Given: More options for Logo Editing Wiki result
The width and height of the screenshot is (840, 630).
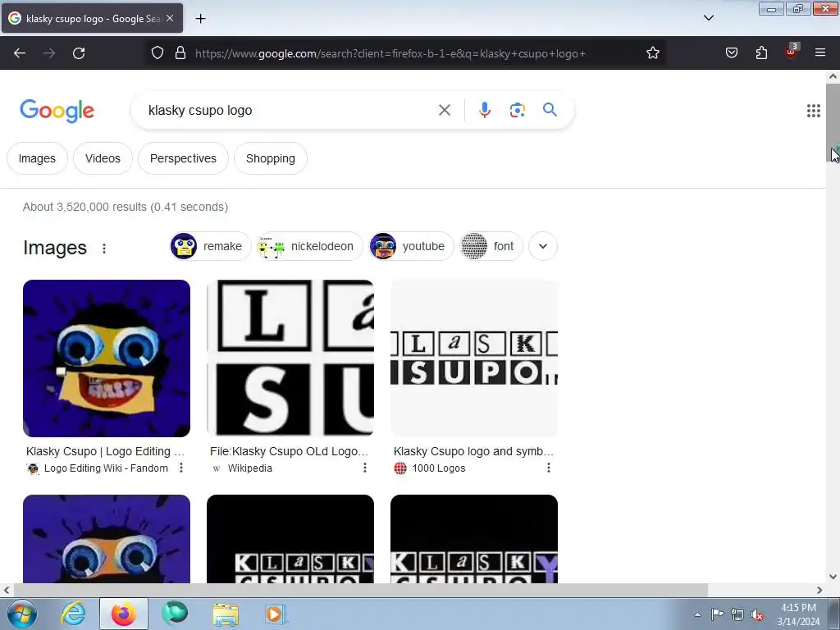Looking at the screenshot, I should pos(181,468).
